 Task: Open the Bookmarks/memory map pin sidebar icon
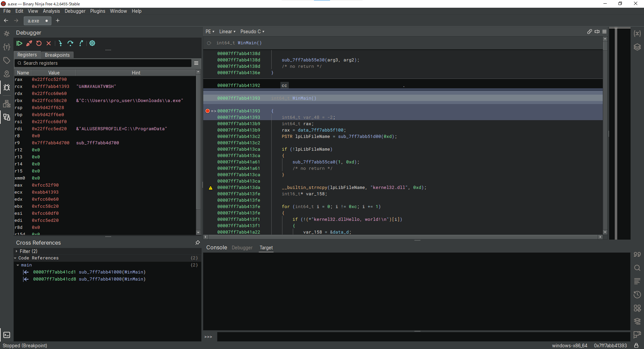point(7,74)
